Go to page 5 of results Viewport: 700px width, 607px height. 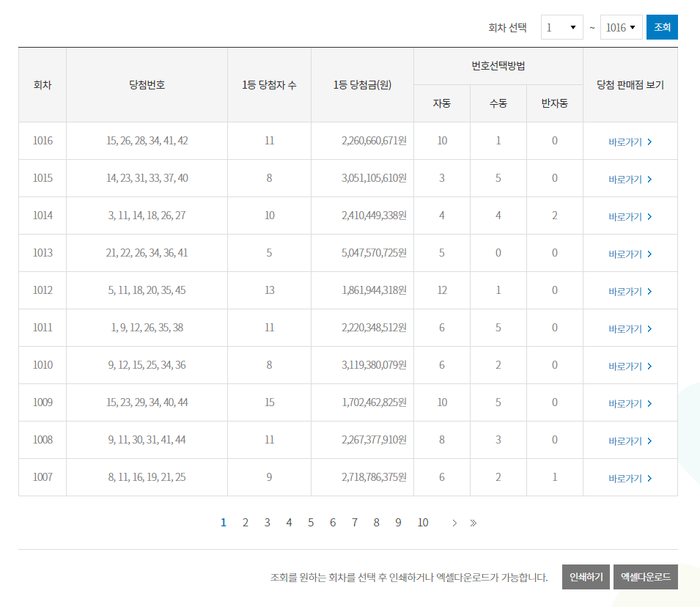311,523
